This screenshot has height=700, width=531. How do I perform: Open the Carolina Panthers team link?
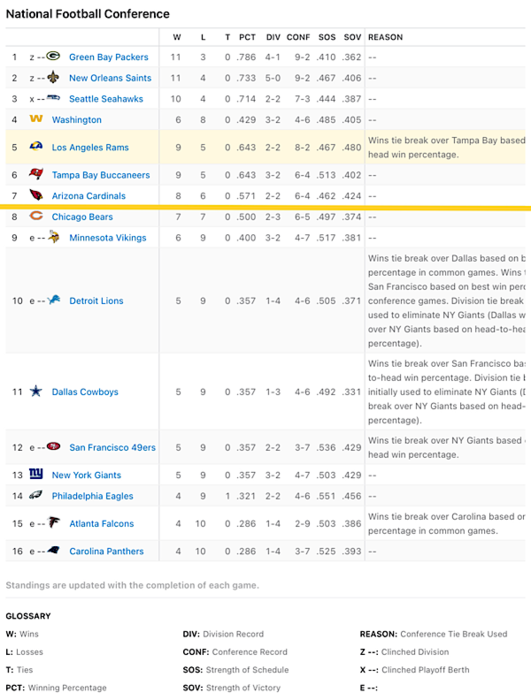[106, 551]
